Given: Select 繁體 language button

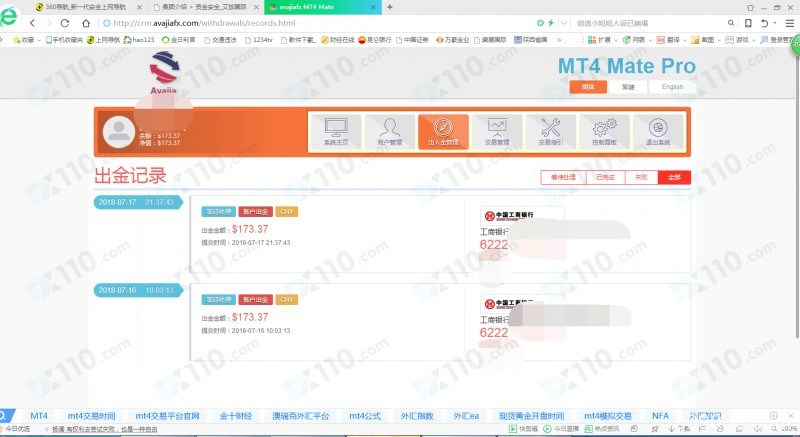Looking at the screenshot, I should pyautogui.click(x=628, y=87).
